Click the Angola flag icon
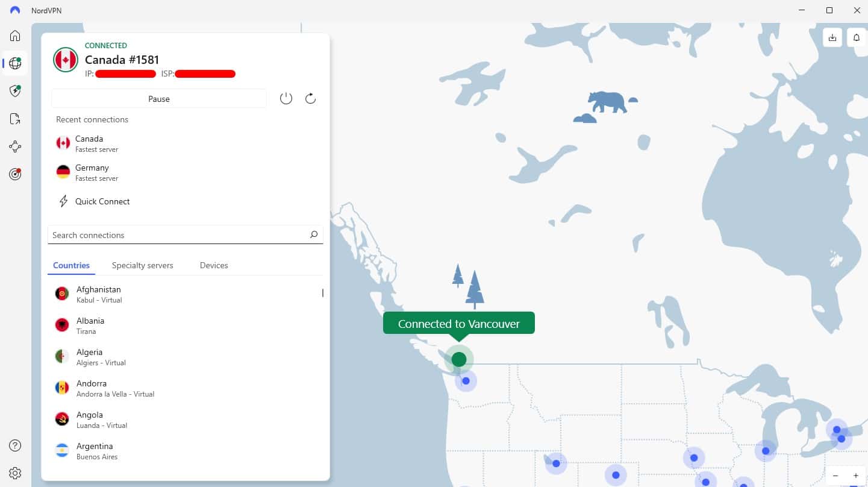 click(x=62, y=419)
